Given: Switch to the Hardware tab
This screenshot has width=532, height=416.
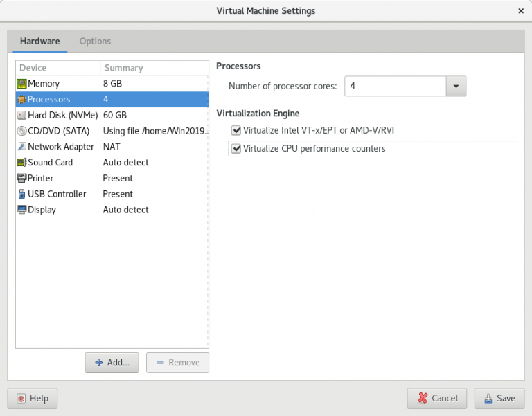Looking at the screenshot, I should click(39, 41).
